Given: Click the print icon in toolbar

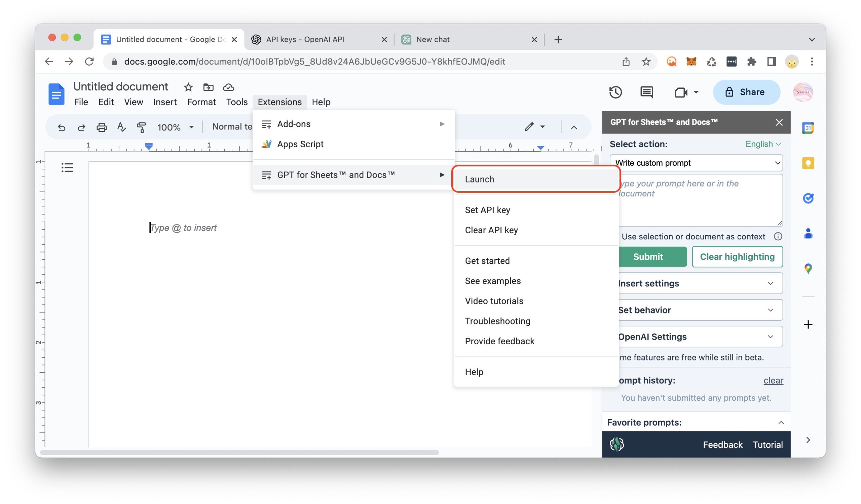Looking at the screenshot, I should 102,127.
